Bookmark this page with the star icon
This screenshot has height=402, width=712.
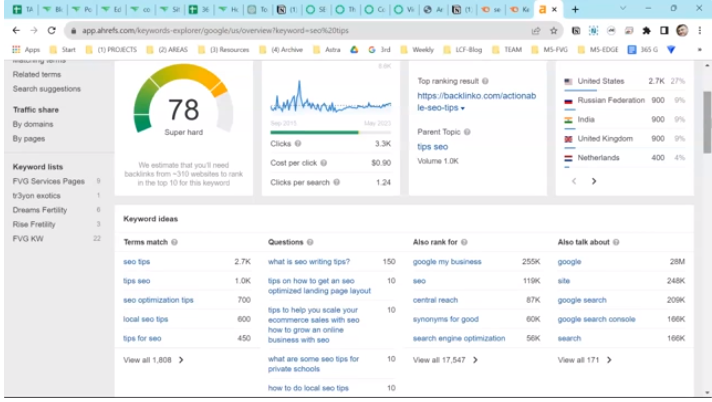tap(554, 30)
